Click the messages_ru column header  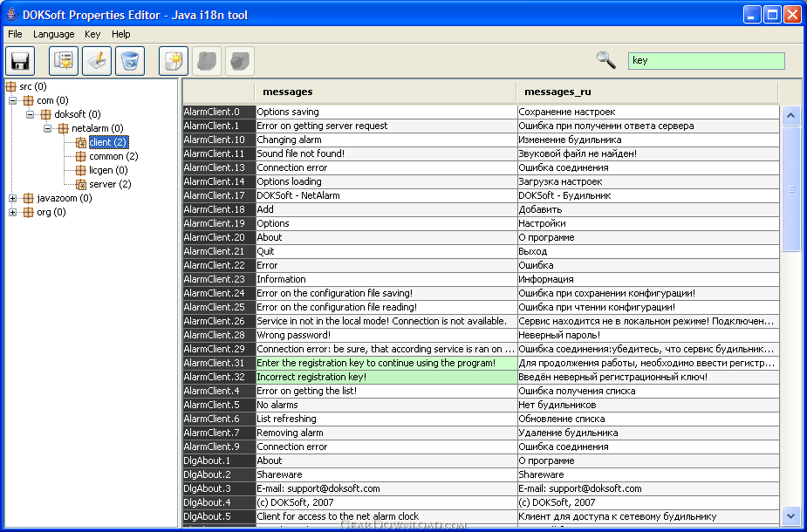click(647, 92)
